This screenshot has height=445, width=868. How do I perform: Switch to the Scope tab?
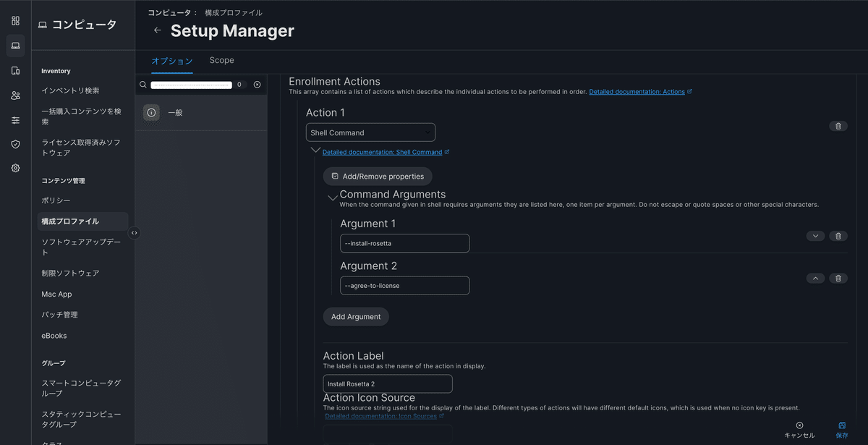coord(221,61)
